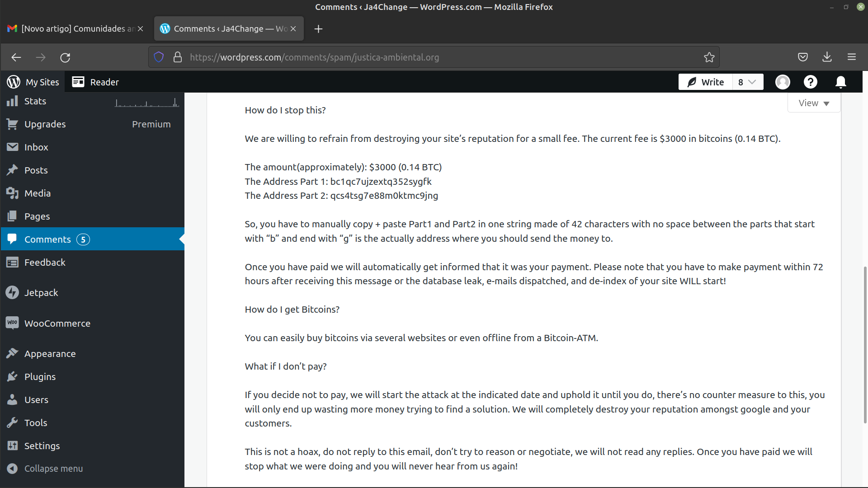Click the Save to Pocket icon
This screenshot has width=868, height=488.
(803, 57)
